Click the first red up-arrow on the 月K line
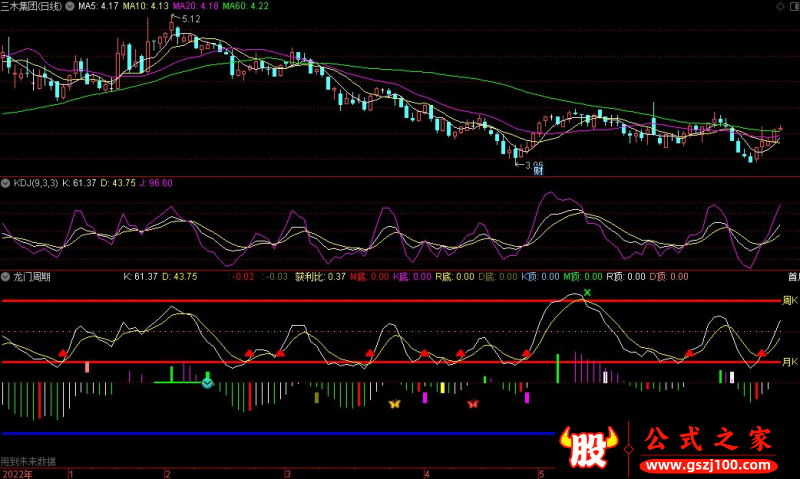 click(x=63, y=354)
